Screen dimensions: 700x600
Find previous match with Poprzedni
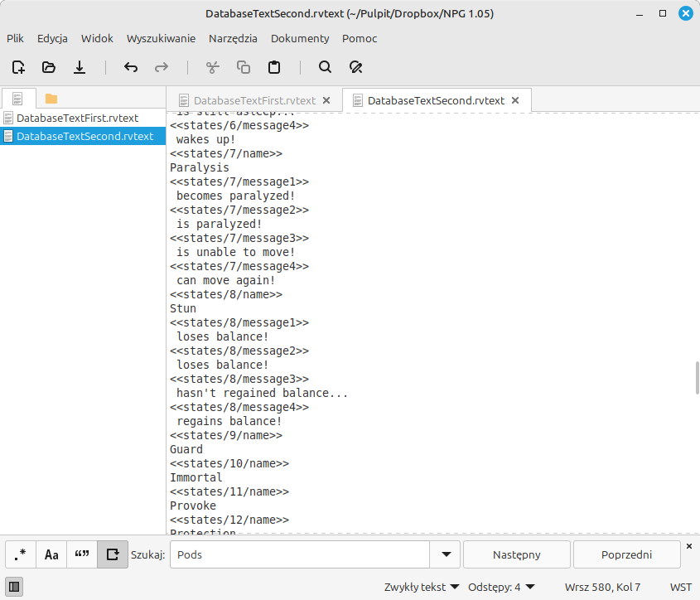tap(626, 554)
